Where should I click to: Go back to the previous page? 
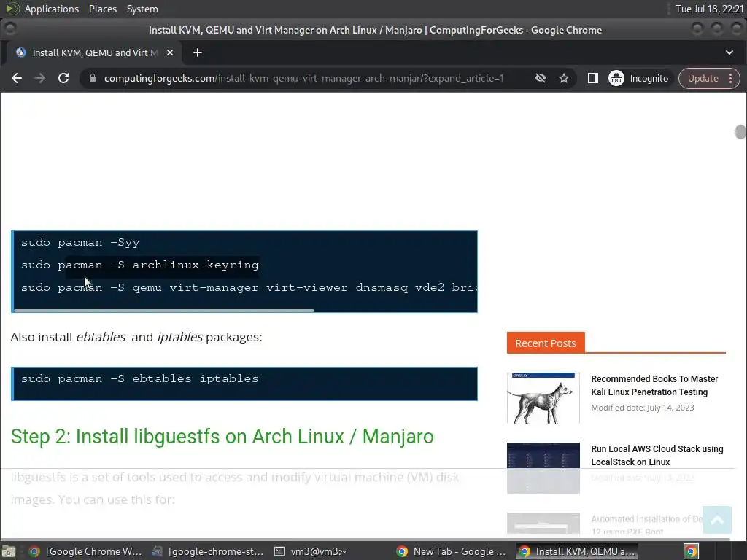17,78
